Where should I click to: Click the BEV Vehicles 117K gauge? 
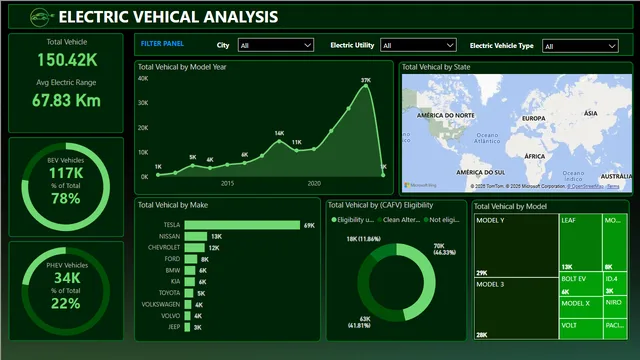tap(66, 187)
